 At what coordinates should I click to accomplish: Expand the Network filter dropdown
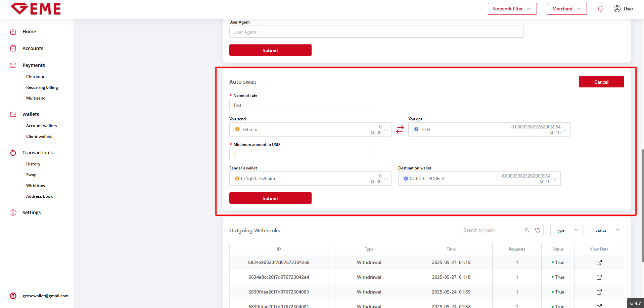pyautogui.click(x=512, y=9)
